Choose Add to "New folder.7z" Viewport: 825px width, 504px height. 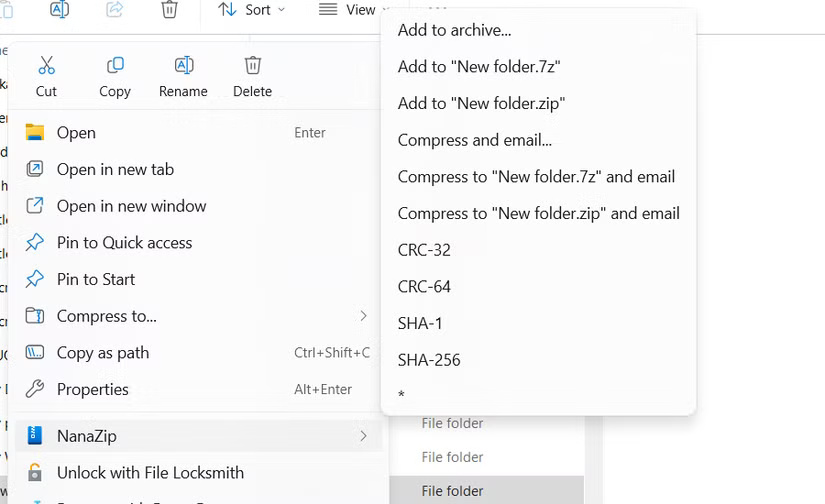point(478,67)
